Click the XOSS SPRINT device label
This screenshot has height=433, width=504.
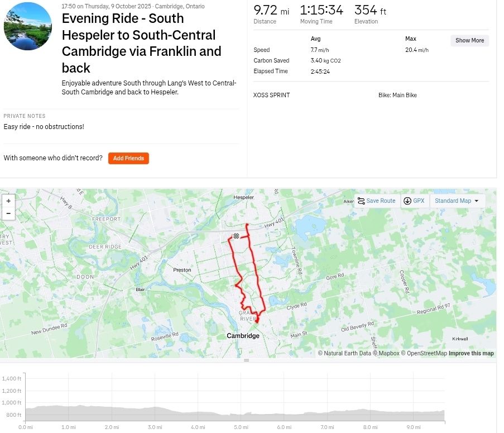tap(272, 96)
